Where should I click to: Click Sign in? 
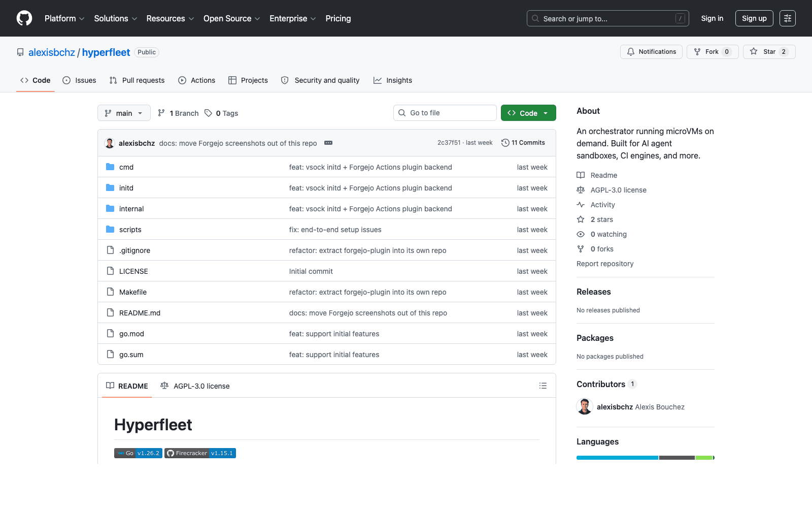point(712,18)
